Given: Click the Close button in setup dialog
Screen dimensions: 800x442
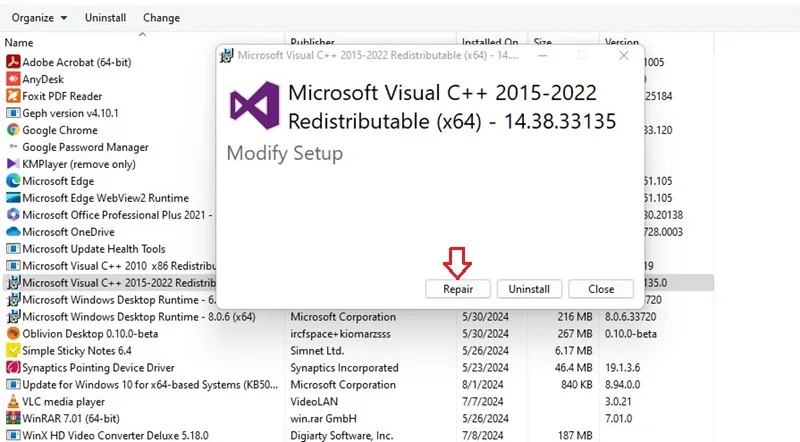Looking at the screenshot, I should point(601,289).
